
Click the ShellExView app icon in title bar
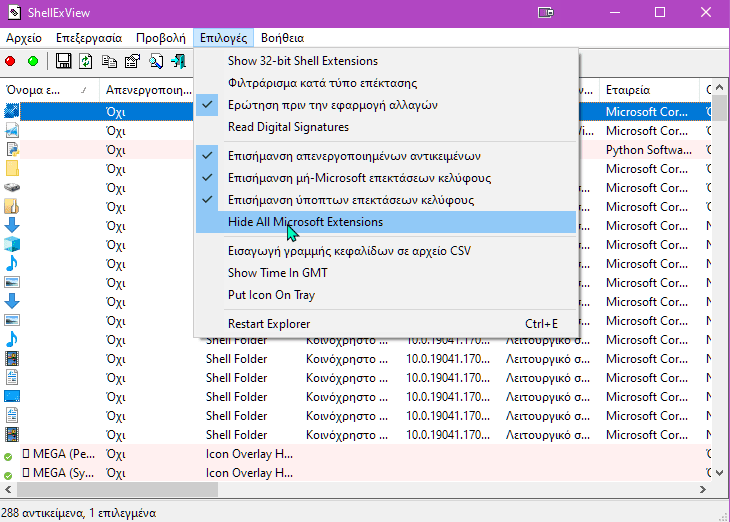tap(14, 13)
